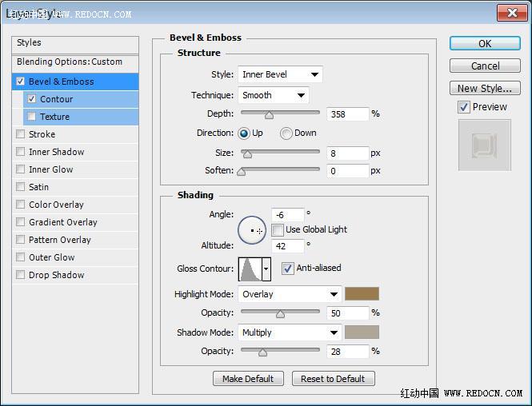
Task: Click the New Style... button
Action: pyautogui.click(x=485, y=88)
